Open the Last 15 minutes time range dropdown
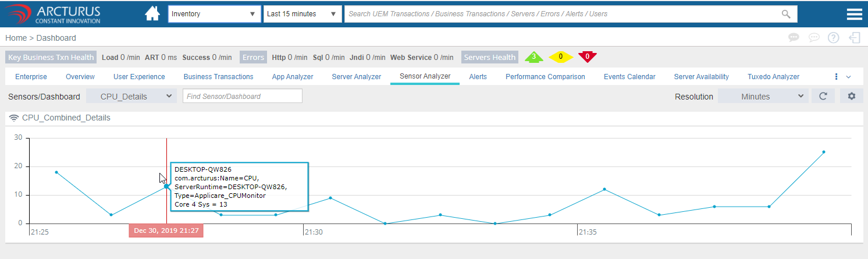 click(303, 14)
